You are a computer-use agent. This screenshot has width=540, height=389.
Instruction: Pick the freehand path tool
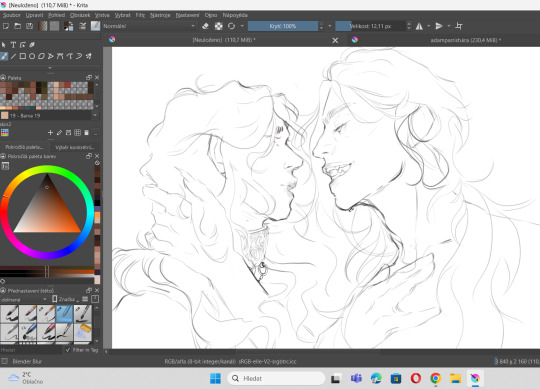point(70,56)
